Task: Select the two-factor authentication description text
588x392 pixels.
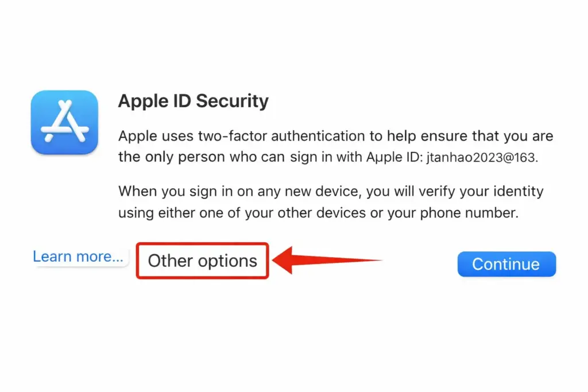Action: pyautogui.click(x=336, y=146)
